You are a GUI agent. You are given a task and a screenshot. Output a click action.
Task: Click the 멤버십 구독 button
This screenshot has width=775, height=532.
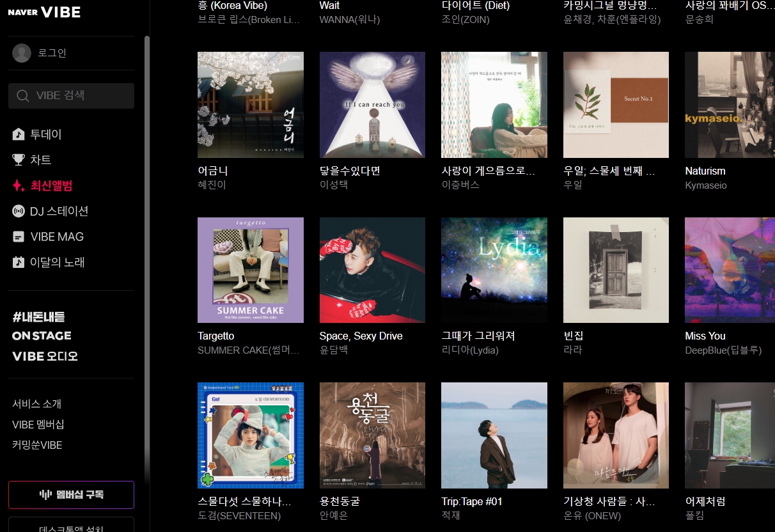[71, 495]
